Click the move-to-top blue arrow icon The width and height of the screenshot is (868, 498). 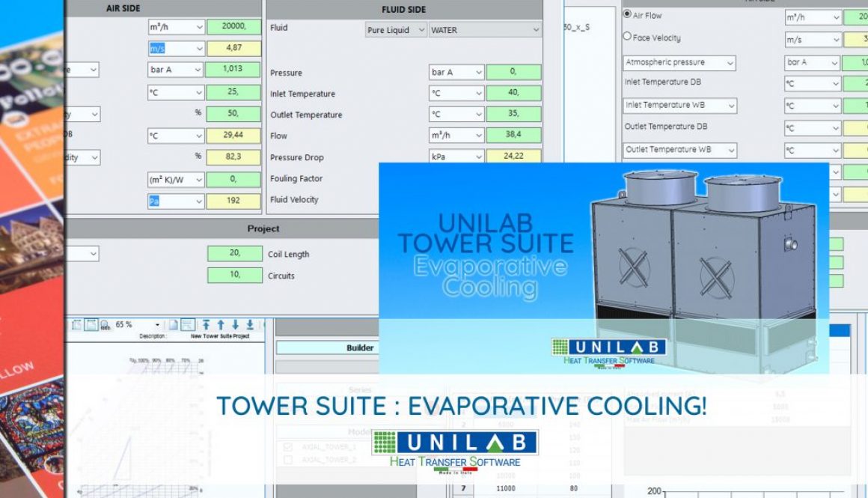point(207,324)
